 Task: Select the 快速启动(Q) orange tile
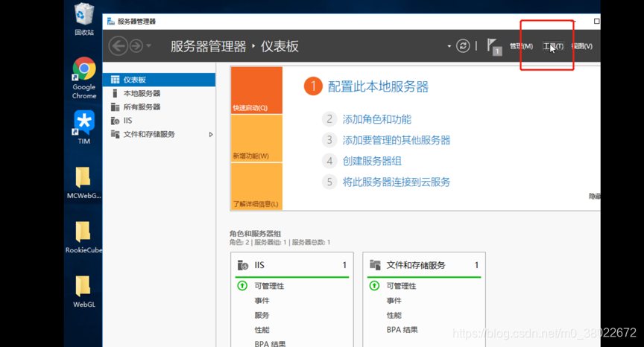256,90
